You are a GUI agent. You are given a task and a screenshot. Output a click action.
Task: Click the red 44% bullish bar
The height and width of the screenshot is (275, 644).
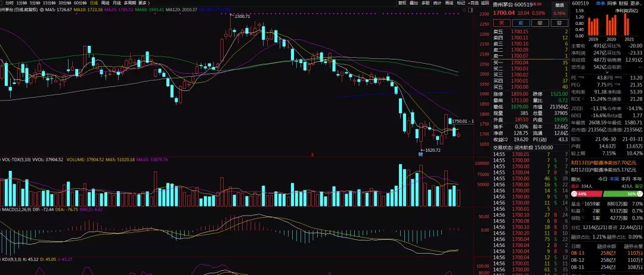click(x=589, y=194)
